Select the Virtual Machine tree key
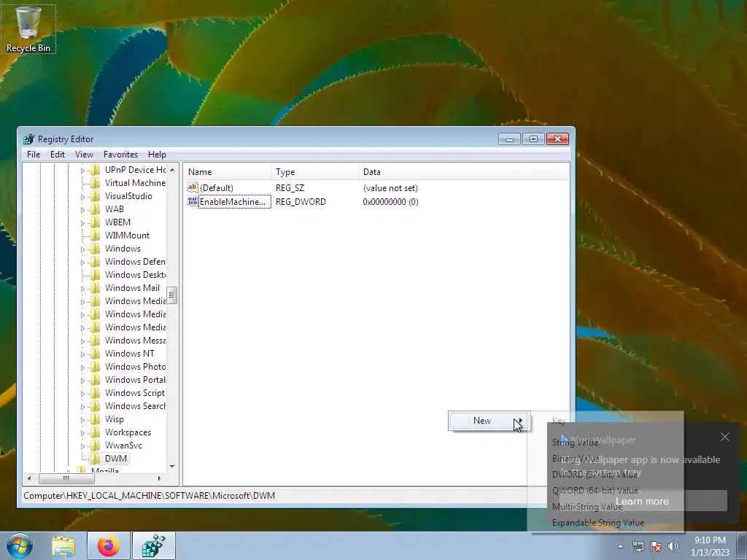This screenshot has height=560, width=747. [135, 183]
